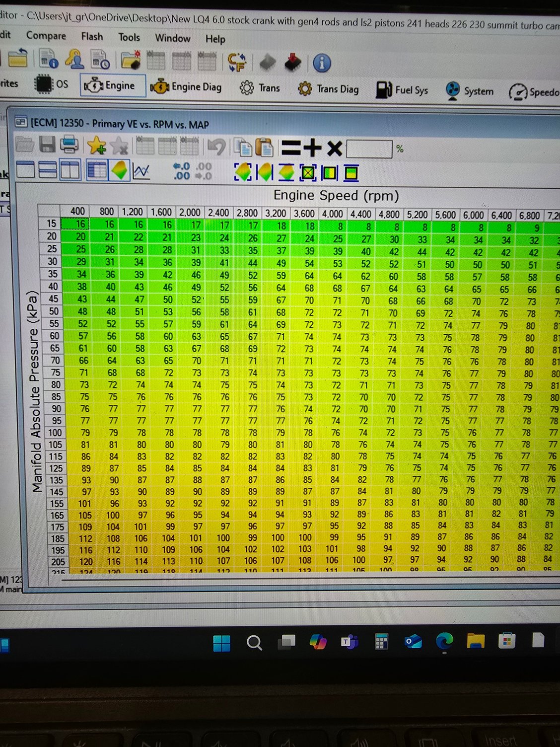This screenshot has height=747, width=560.
Task: Click the blue information circle icon
Action: [x=322, y=63]
